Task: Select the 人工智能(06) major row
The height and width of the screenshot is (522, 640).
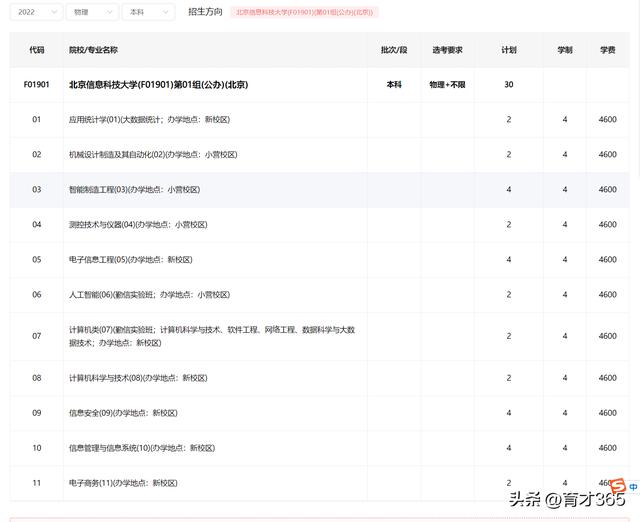Action: 320,295
